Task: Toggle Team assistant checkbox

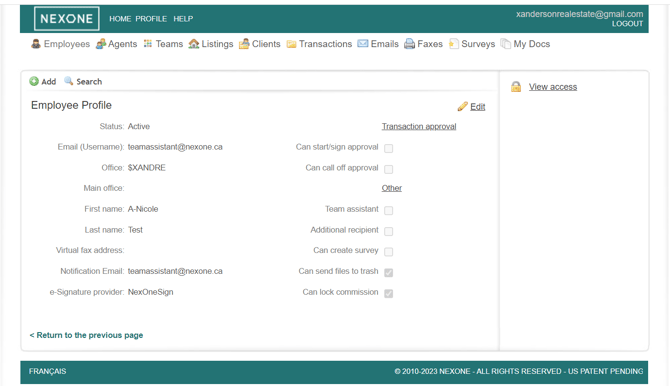Action: tap(388, 210)
